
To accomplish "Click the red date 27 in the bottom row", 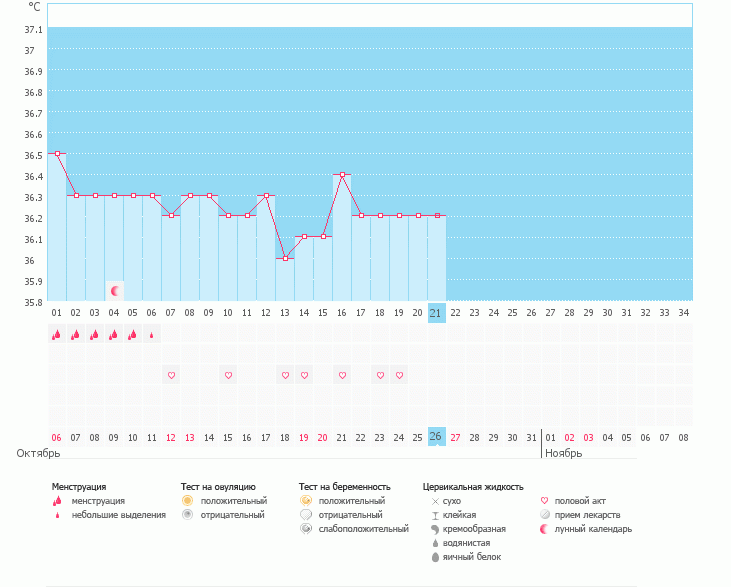I will click(455, 437).
